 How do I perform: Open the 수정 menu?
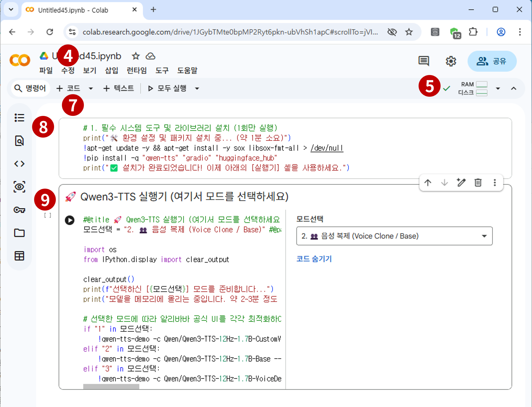68,70
